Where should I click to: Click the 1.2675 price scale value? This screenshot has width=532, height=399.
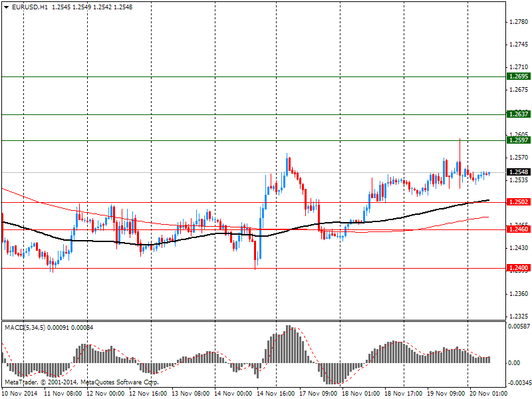point(519,90)
